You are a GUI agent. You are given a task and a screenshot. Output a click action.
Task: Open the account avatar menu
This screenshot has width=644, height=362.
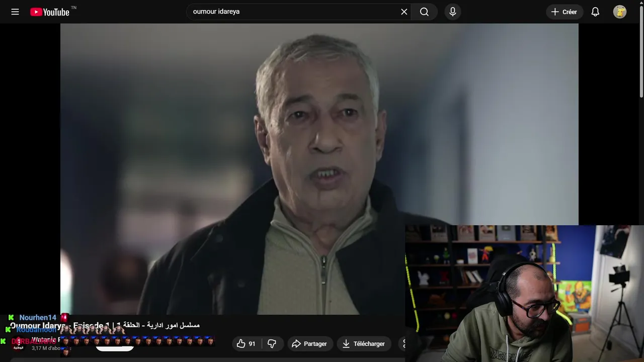point(620,12)
